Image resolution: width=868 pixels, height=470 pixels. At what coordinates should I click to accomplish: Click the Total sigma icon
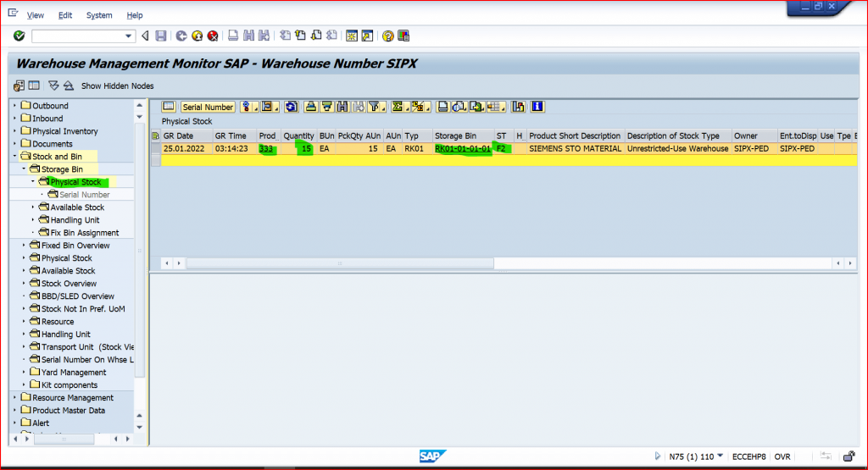(398, 107)
